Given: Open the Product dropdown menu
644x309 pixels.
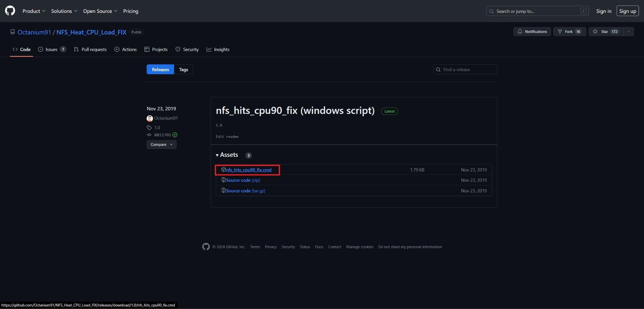Looking at the screenshot, I should tap(34, 11).
